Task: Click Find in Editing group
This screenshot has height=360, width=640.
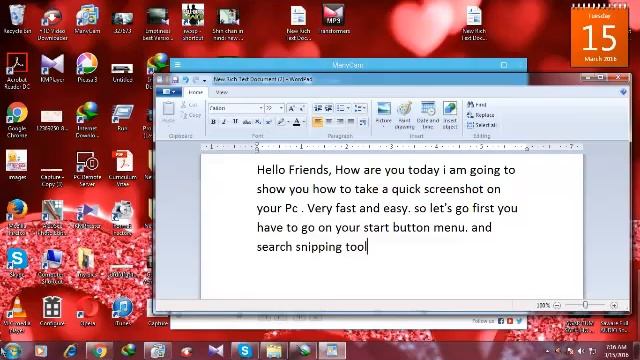Action: tap(477, 105)
